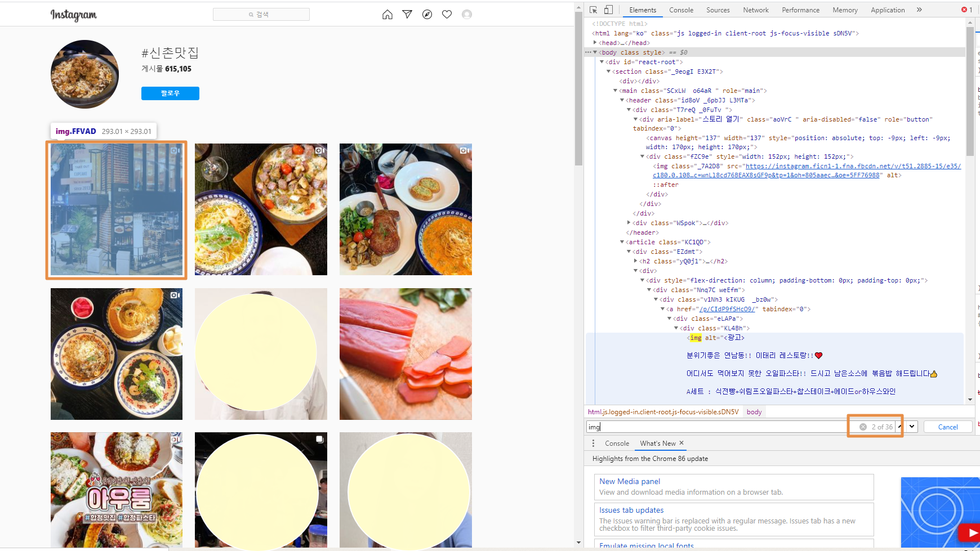Collapse the main SCxLW node
The width and height of the screenshot is (980, 551).
click(x=615, y=91)
